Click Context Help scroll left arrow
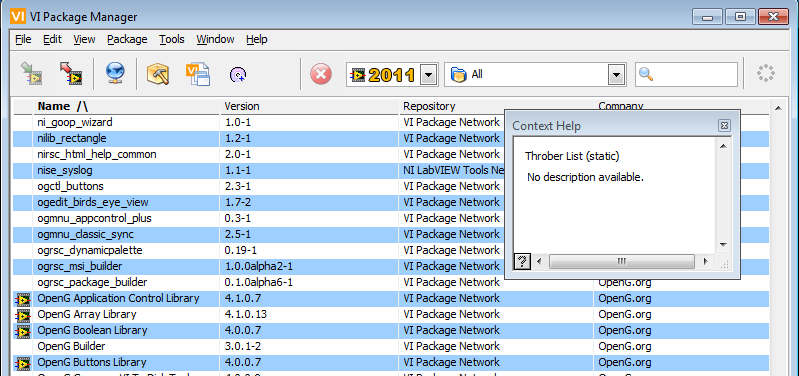The image size is (799, 376). (539, 261)
